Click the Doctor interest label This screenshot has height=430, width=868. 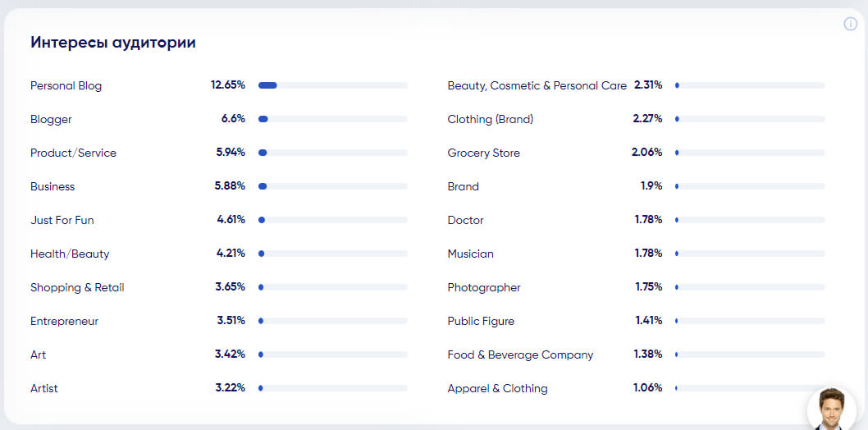(x=465, y=220)
